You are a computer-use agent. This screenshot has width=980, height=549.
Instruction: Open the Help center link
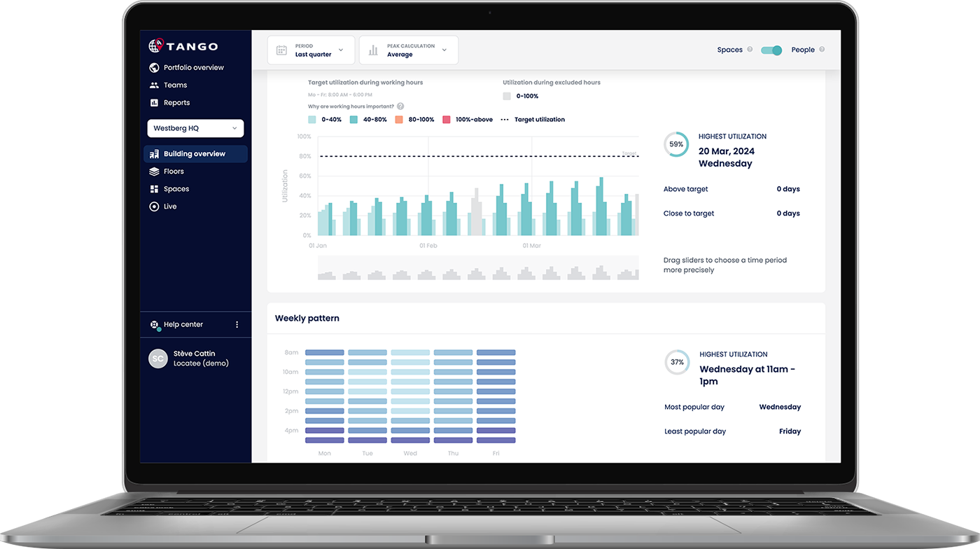click(183, 325)
